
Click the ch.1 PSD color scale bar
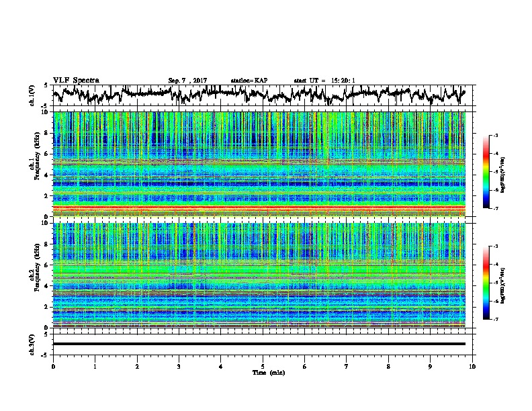point(486,172)
